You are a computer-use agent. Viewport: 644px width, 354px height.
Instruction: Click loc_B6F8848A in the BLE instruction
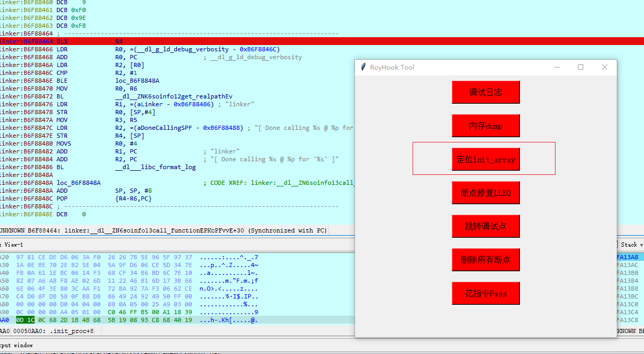(137, 81)
